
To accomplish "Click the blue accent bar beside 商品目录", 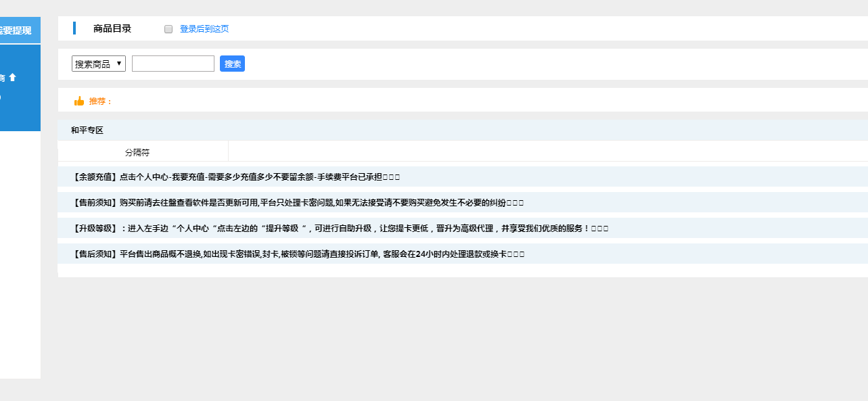I will coord(74,28).
